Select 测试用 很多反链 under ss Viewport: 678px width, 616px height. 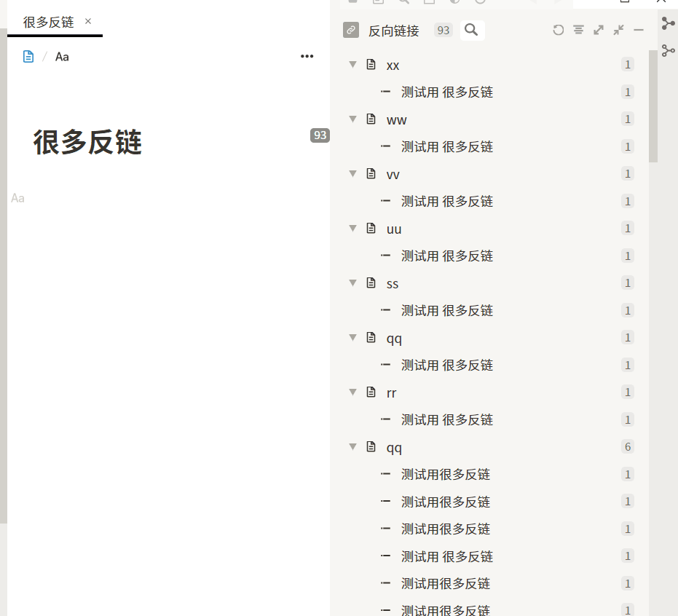[x=447, y=310]
